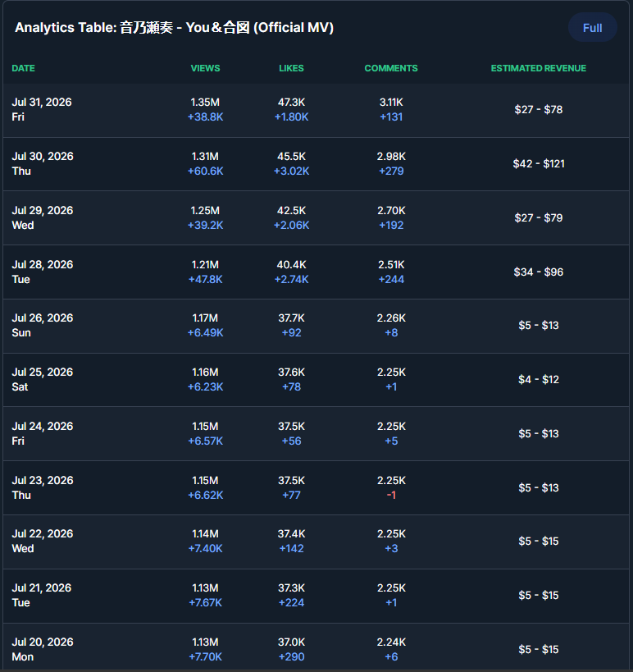
Task: Click the +142 likes change
Action: pyautogui.click(x=291, y=548)
